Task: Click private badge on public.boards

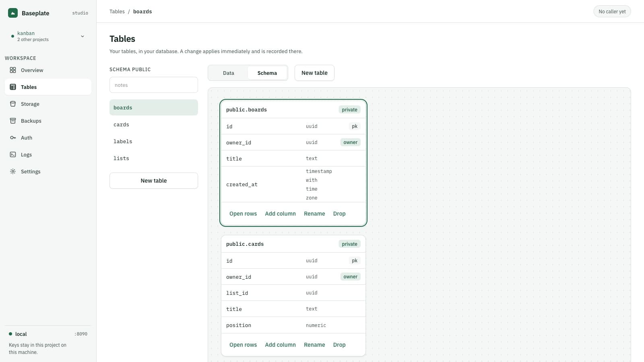Action: point(349,109)
